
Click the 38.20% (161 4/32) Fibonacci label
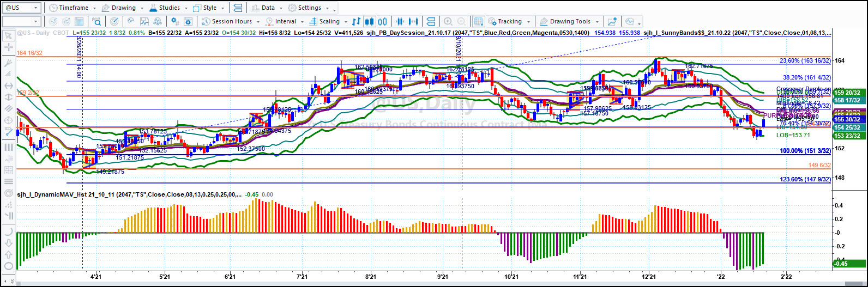(807, 77)
